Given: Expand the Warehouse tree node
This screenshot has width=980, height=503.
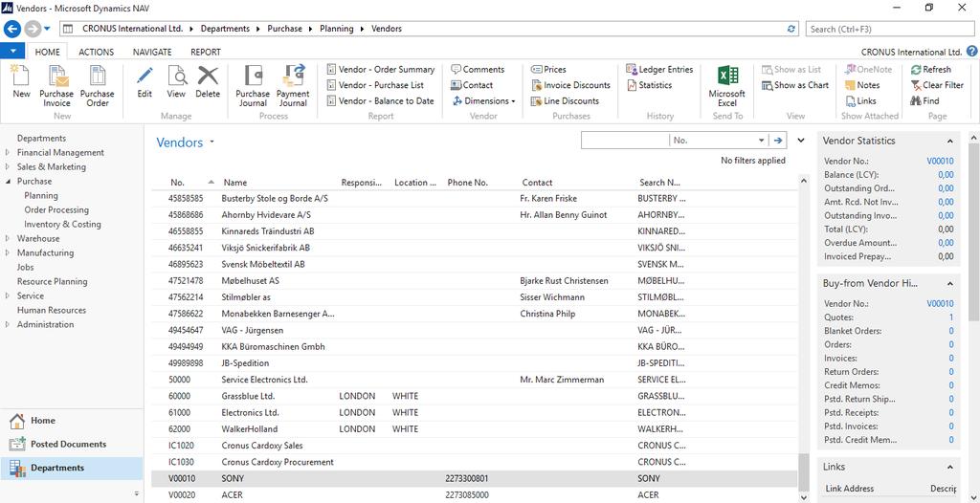Looking at the screenshot, I should coord(7,239).
